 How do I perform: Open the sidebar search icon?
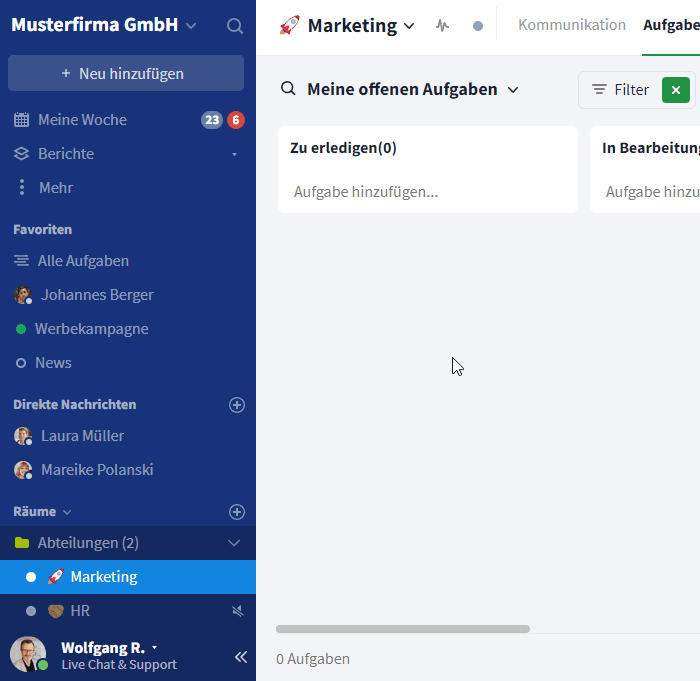click(235, 26)
